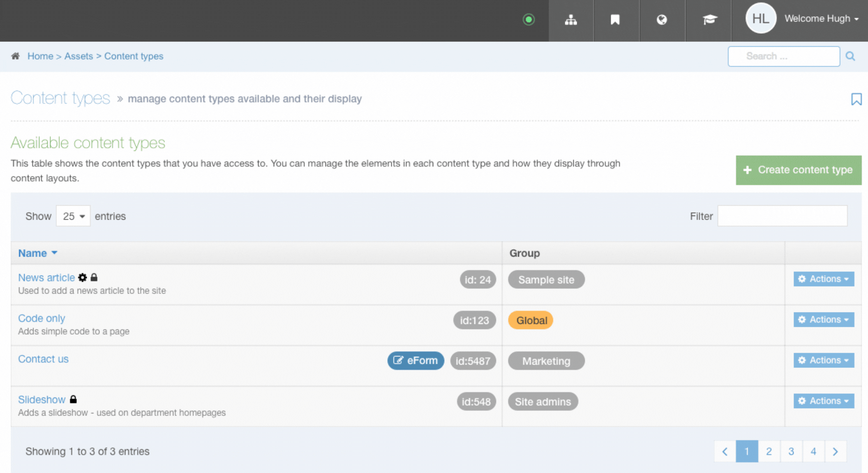Viewport: 868px width, 473px height.
Task: Go to next page using arrow
Action: [835, 451]
